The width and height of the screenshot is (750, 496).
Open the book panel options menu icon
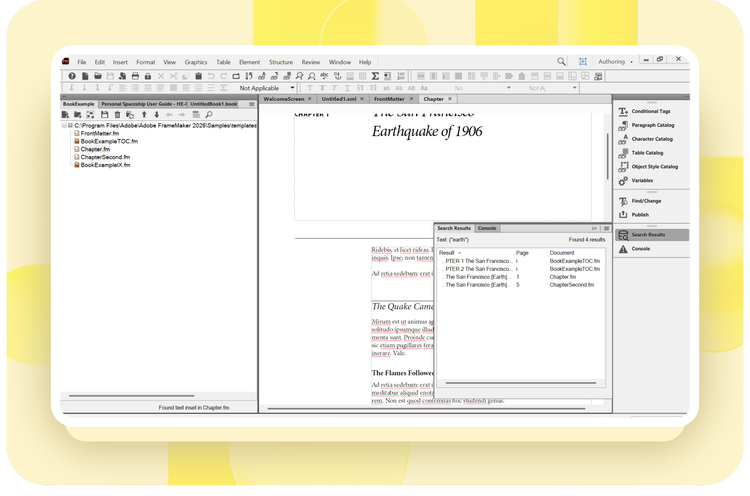click(x=252, y=104)
